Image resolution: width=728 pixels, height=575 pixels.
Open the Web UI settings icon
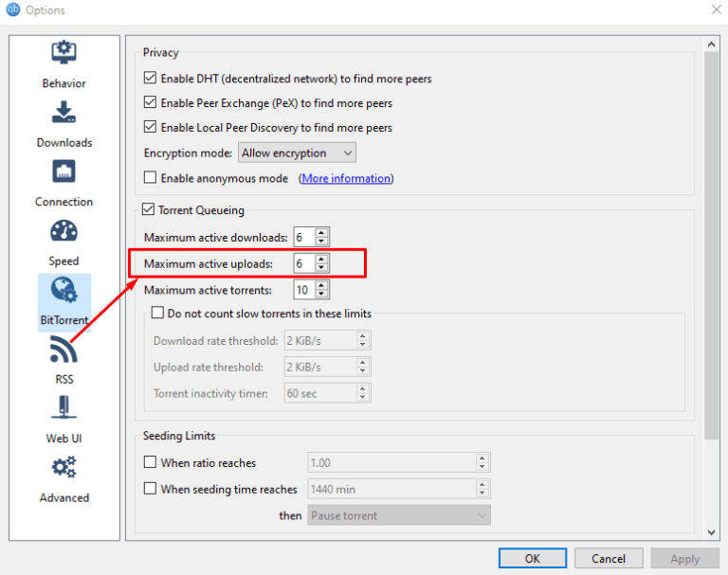(x=64, y=407)
